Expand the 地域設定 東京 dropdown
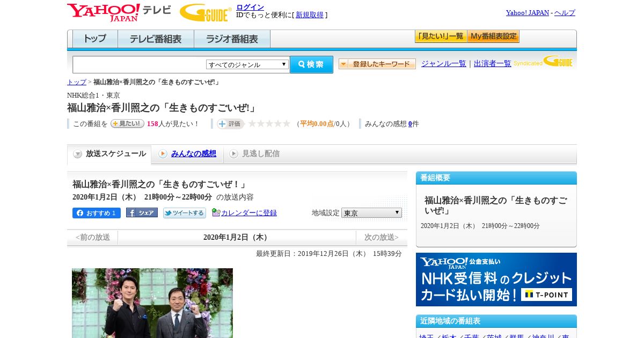Screen dimensions: 644x338 click(x=371, y=213)
